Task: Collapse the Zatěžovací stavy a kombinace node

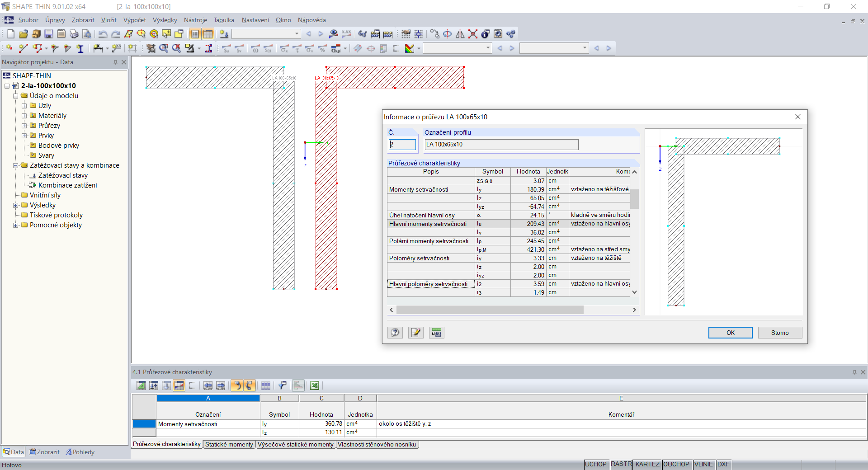Action: (16, 165)
